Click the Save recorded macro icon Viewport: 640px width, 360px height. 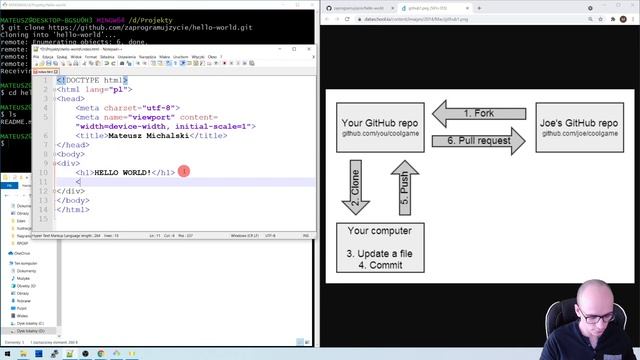click(x=252, y=63)
